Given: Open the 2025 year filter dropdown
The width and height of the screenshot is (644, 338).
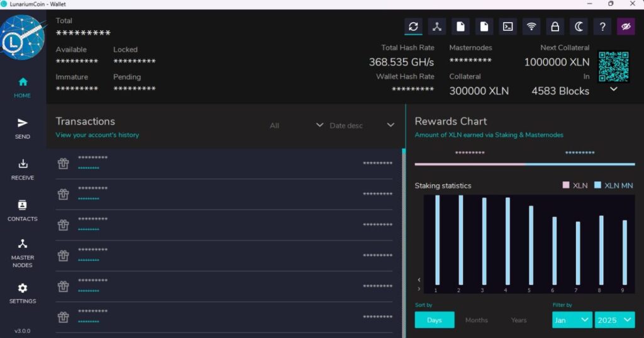Looking at the screenshot, I should [x=615, y=320].
